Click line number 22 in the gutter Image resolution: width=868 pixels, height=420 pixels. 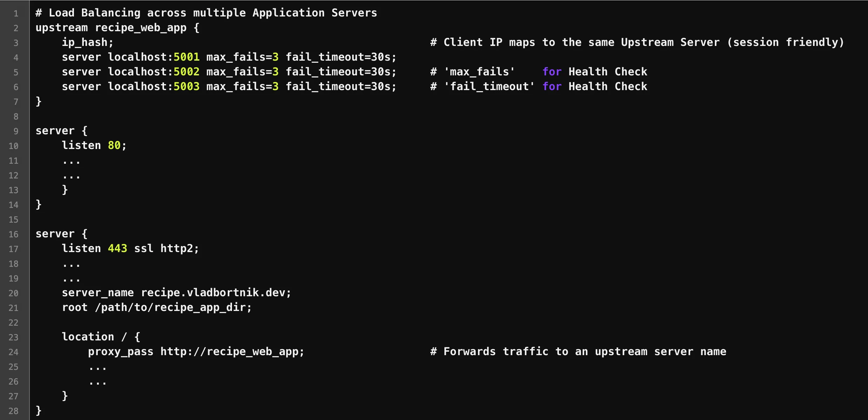point(13,323)
